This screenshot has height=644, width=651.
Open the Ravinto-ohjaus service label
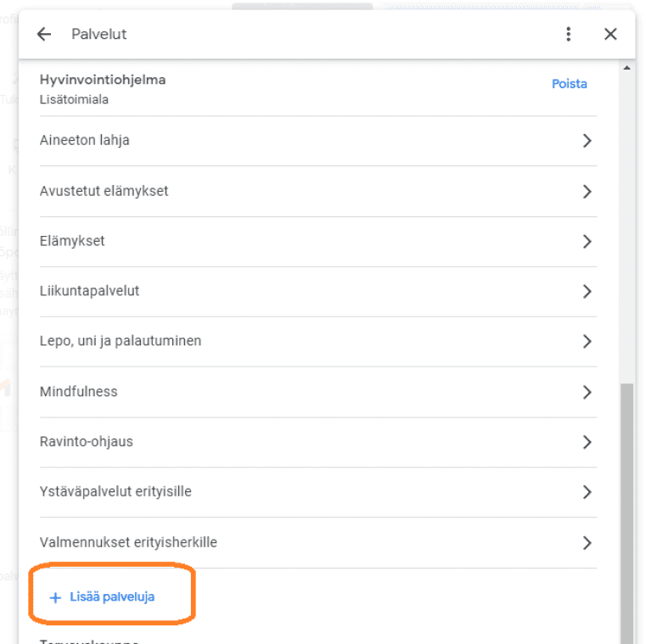click(87, 442)
